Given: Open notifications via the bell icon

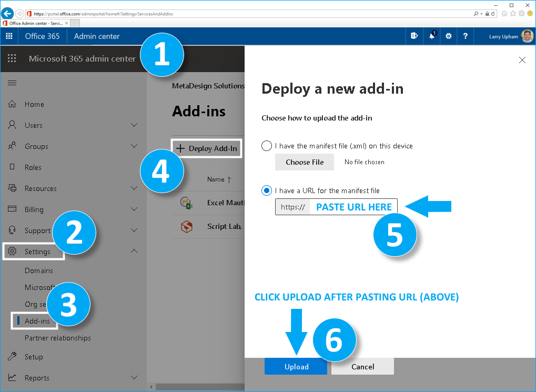Looking at the screenshot, I should (431, 36).
